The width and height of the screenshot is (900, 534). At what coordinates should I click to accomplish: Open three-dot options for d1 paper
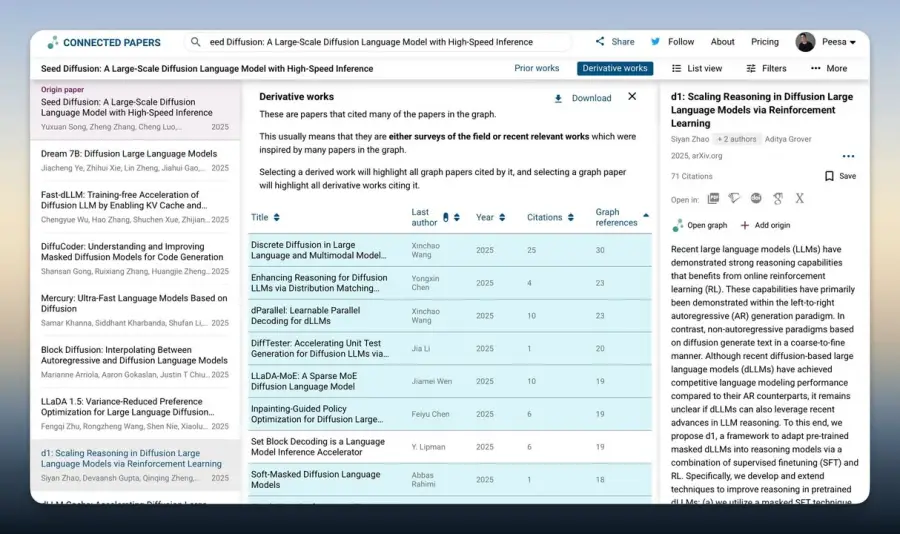tap(848, 156)
